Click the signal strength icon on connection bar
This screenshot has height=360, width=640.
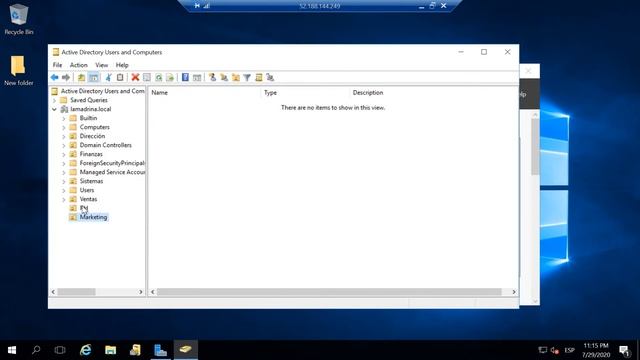pyautogui.click(x=207, y=6)
